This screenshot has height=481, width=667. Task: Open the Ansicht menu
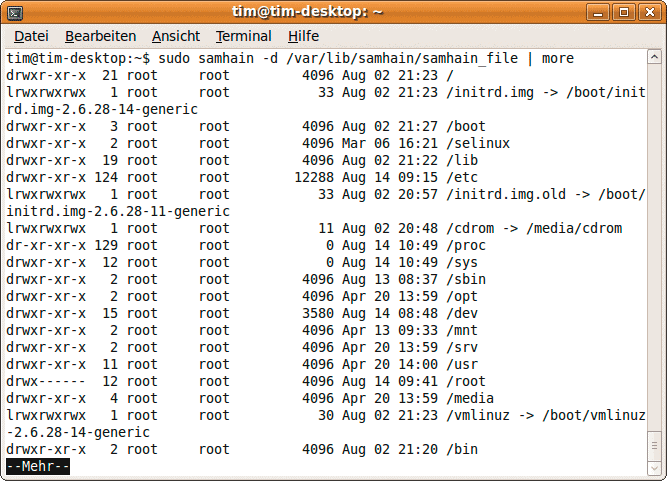(x=176, y=36)
